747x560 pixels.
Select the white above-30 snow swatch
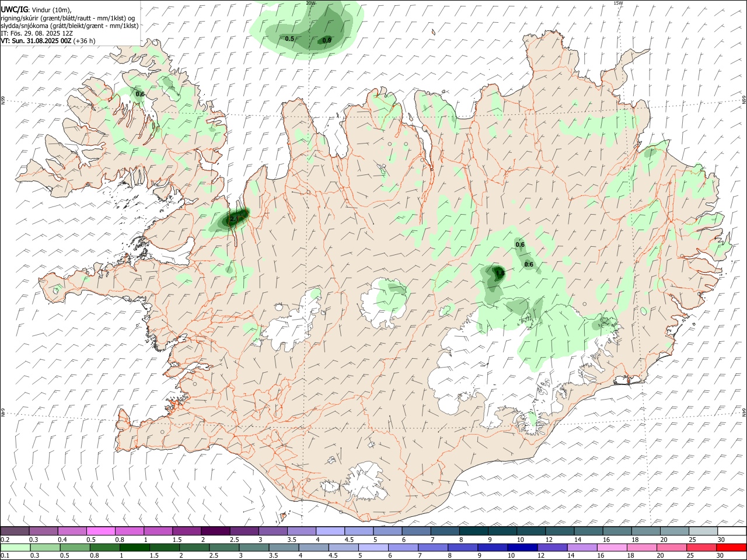coord(731,531)
